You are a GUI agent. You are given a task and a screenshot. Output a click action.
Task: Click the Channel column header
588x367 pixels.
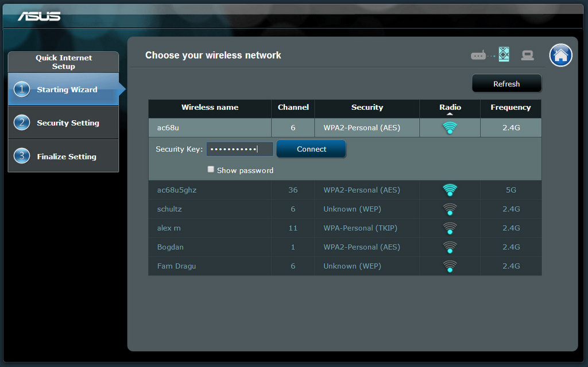pyautogui.click(x=293, y=108)
